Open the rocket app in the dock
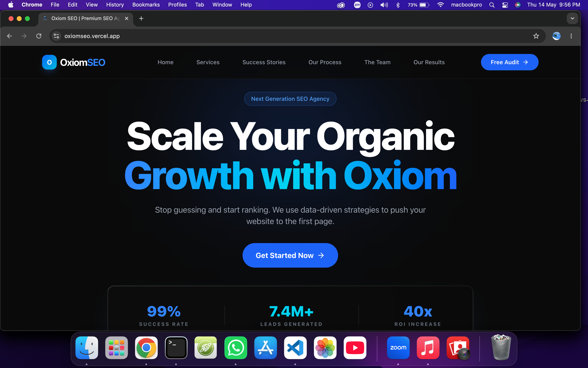This screenshot has height=368, width=588. [206, 348]
